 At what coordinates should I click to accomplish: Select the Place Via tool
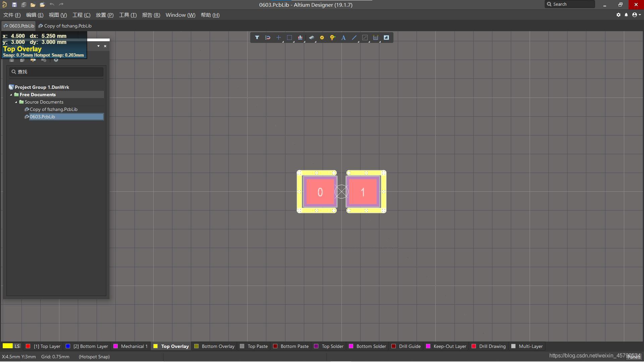pyautogui.click(x=332, y=38)
